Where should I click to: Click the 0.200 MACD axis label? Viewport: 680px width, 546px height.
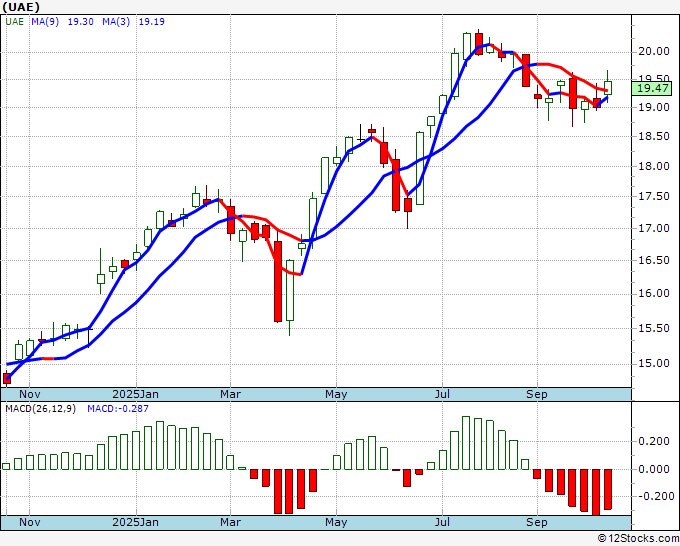tap(654, 441)
